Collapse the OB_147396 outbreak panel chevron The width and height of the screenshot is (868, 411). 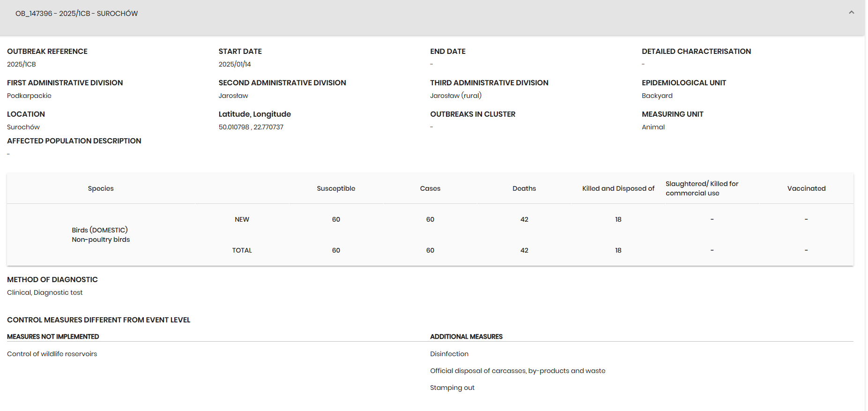tap(851, 13)
